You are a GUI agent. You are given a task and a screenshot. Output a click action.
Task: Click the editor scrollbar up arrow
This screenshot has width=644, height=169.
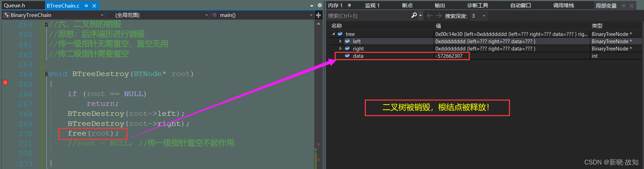pyautogui.click(x=318, y=24)
